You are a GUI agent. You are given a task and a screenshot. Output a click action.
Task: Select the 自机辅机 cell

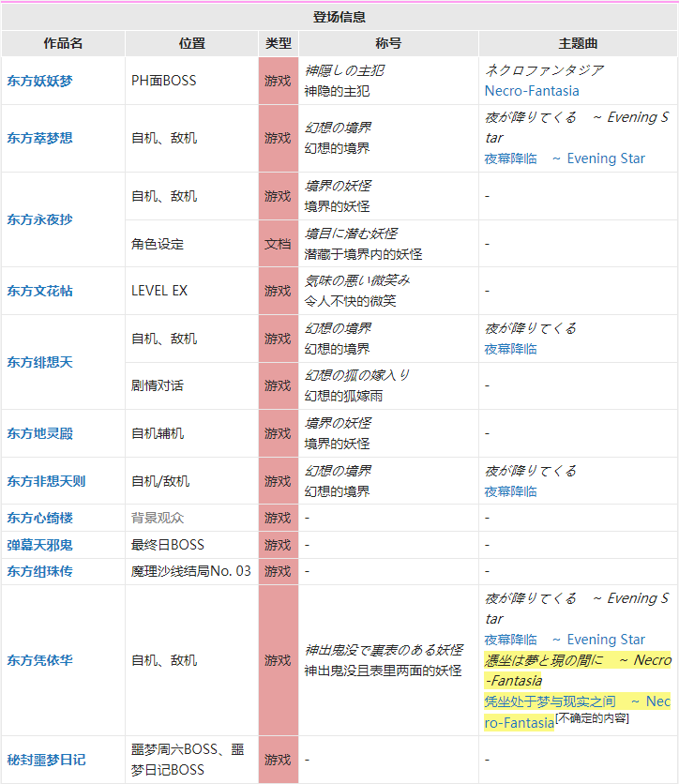pos(192,433)
